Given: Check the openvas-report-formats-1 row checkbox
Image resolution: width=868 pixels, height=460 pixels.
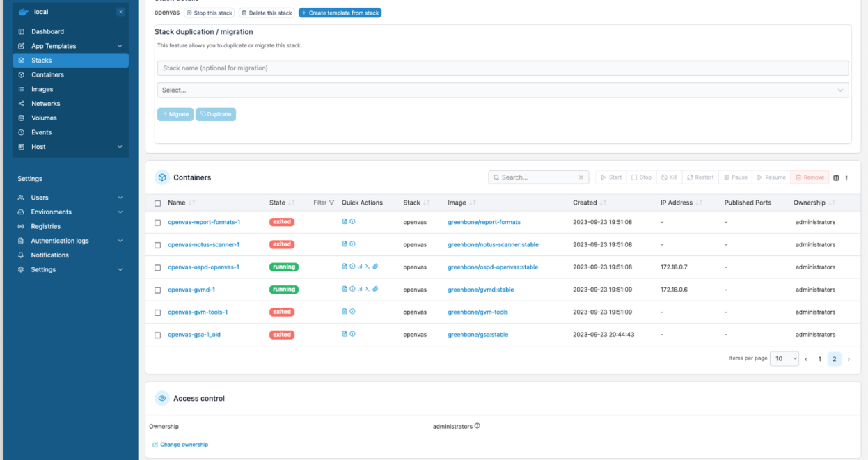Looking at the screenshot, I should pyautogui.click(x=157, y=223).
